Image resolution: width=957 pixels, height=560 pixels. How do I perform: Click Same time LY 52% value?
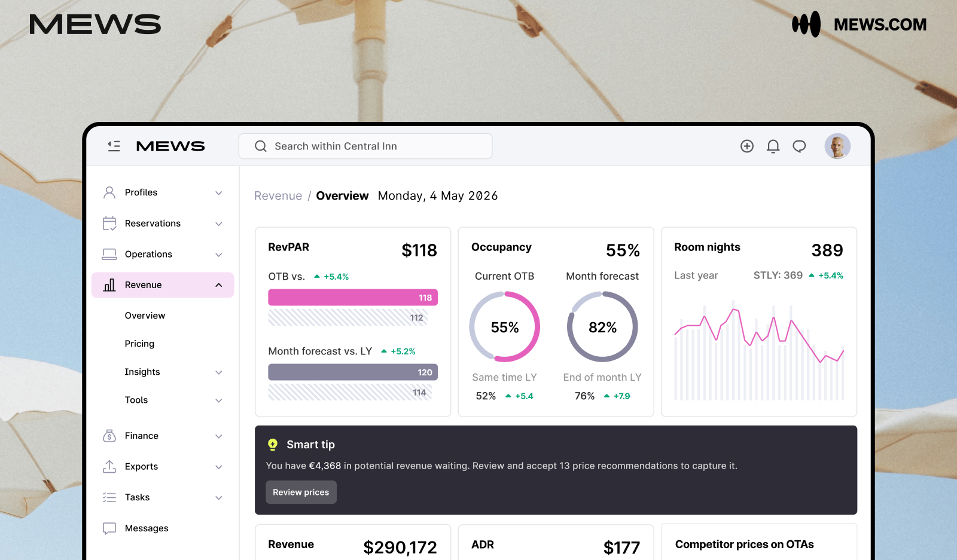[x=486, y=396]
